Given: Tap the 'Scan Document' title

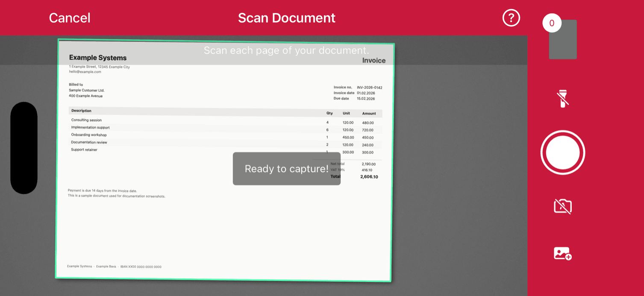Looking at the screenshot, I should click(287, 18).
